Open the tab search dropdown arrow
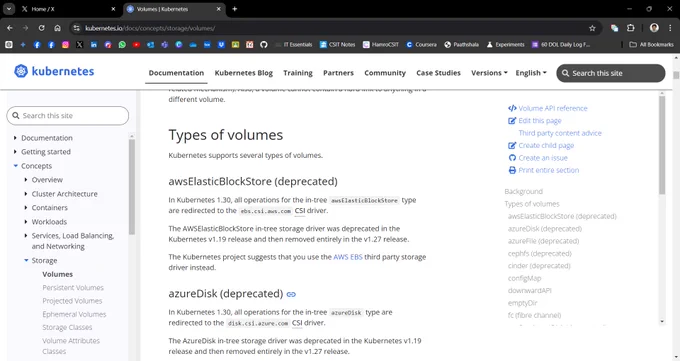Screen dimensions: 680x361 coord(9,9)
